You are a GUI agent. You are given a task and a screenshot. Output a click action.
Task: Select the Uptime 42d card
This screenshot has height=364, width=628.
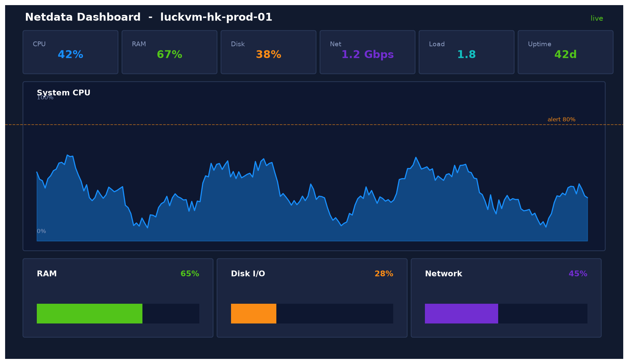[x=566, y=52]
